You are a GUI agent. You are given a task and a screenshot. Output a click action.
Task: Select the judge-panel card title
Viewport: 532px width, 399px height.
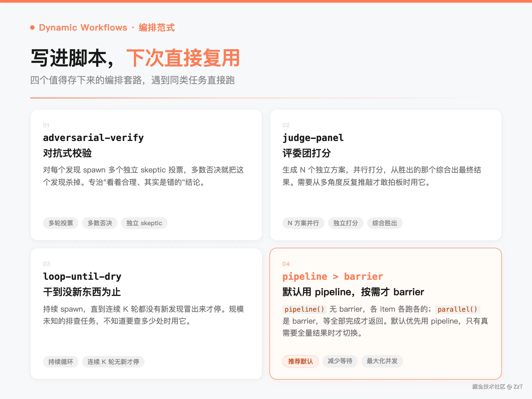pyautogui.click(x=313, y=138)
